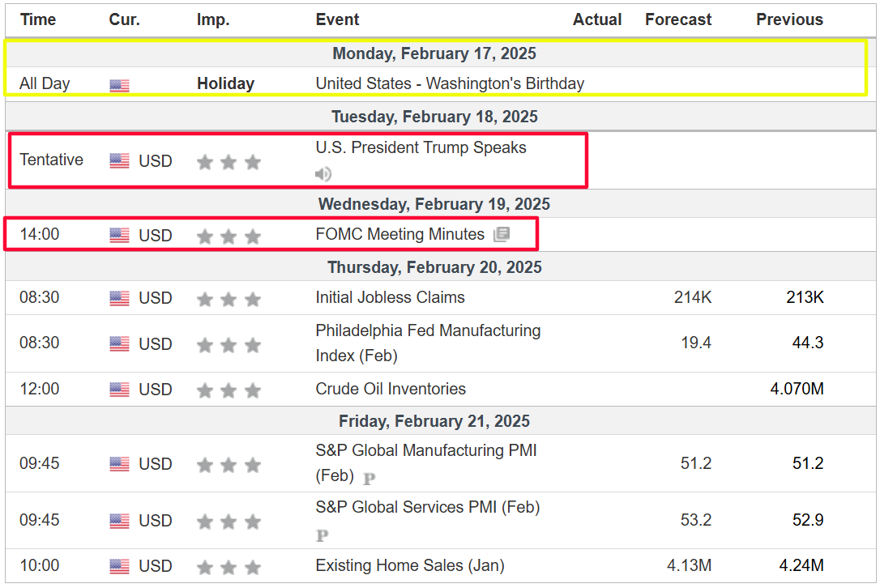Click the Time column header
Viewport: 880px width, 588px height.
(38, 19)
